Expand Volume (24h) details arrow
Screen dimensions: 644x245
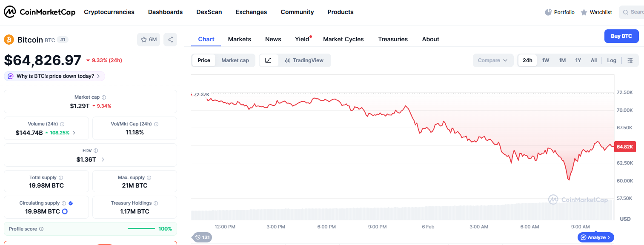(x=74, y=133)
